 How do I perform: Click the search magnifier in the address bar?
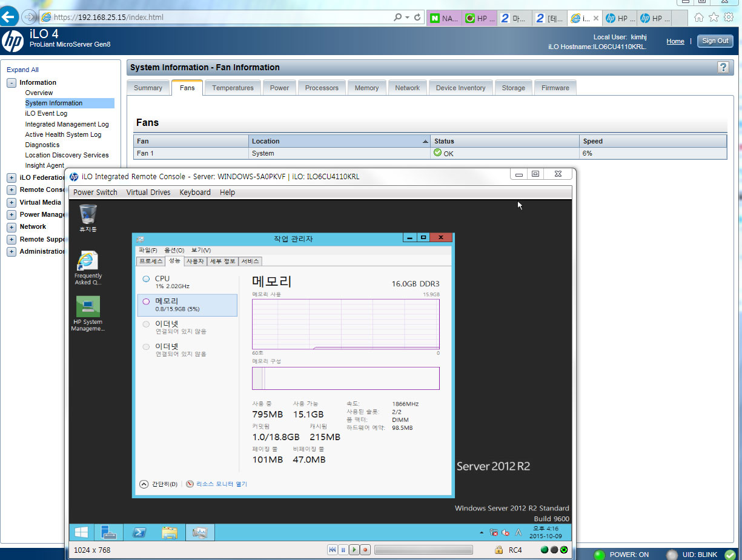pyautogui.click(x=398, y=18)
